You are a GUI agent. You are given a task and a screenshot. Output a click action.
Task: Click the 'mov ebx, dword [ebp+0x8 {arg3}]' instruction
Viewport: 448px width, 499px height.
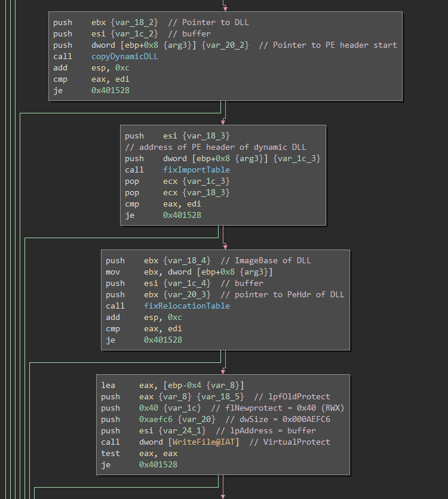(x=189, y=272)
